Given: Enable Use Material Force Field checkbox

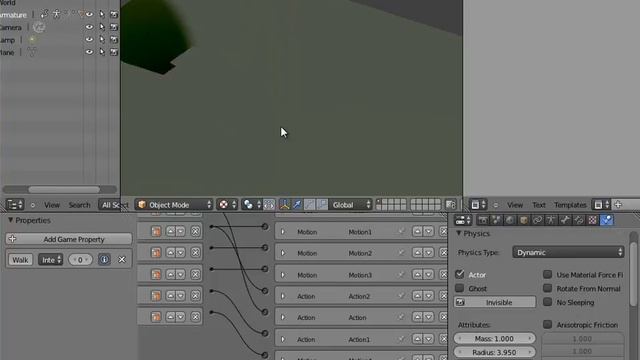Looking at the screenshot, I should (x=548, y=274).
